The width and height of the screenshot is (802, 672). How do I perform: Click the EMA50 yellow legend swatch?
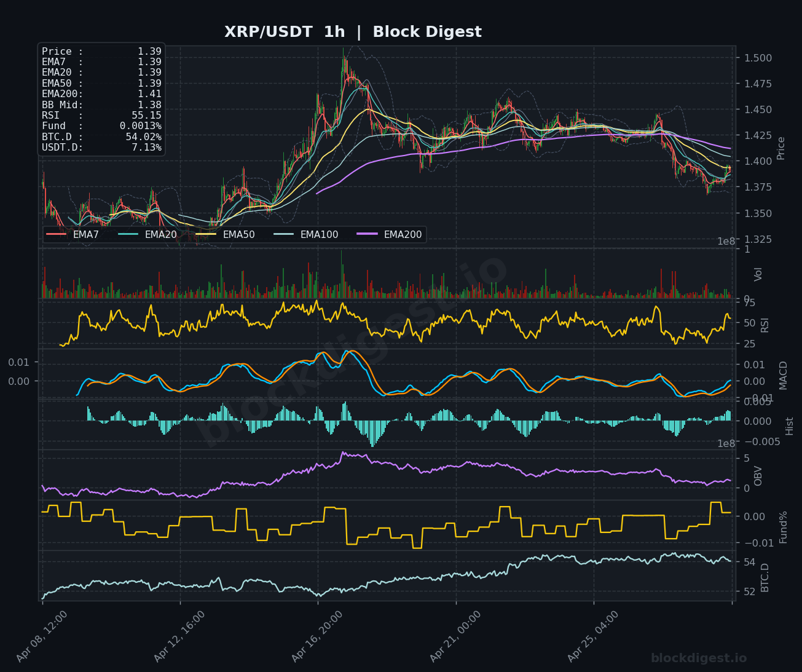[206, 234]
